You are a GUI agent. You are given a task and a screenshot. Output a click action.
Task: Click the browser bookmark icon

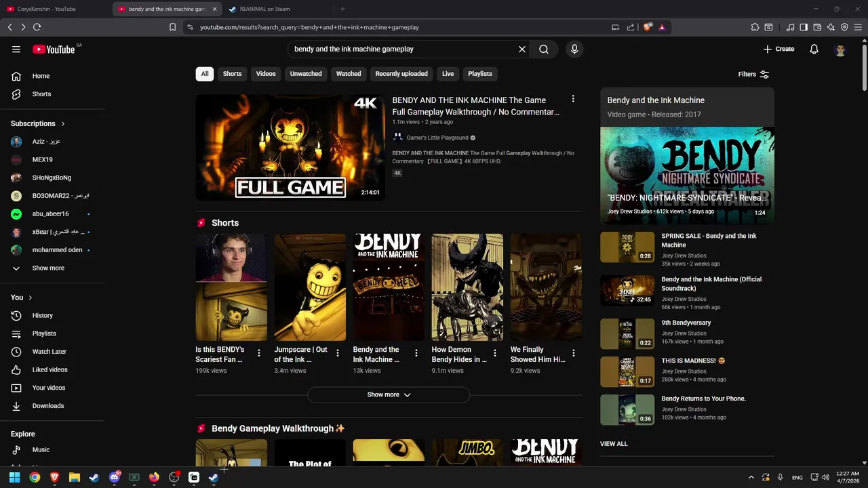tap(172, 27)
